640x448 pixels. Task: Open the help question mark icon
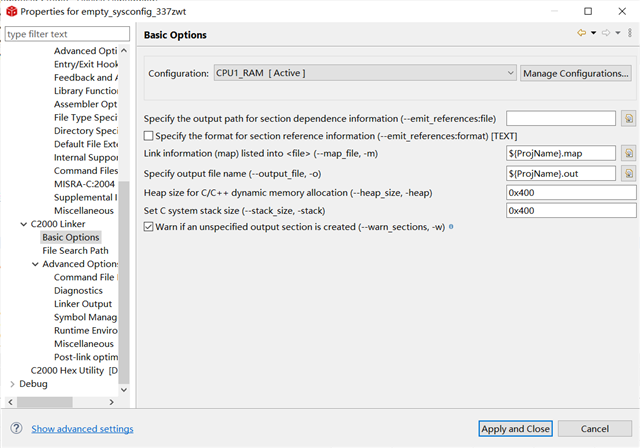coord(16,428)
